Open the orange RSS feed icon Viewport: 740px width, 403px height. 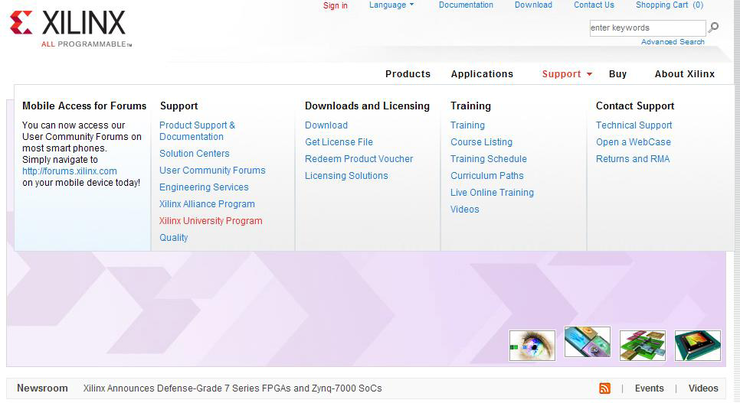[604, 388]
